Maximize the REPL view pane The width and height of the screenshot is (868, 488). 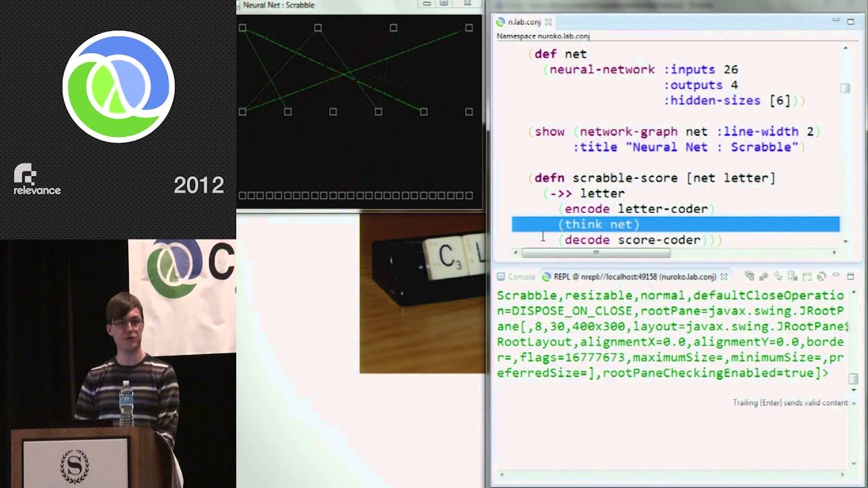tap(851, 276)
